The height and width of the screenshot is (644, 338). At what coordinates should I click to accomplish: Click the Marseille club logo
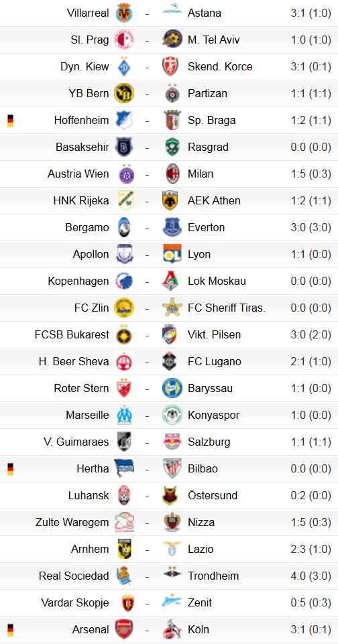coord(124,415)
